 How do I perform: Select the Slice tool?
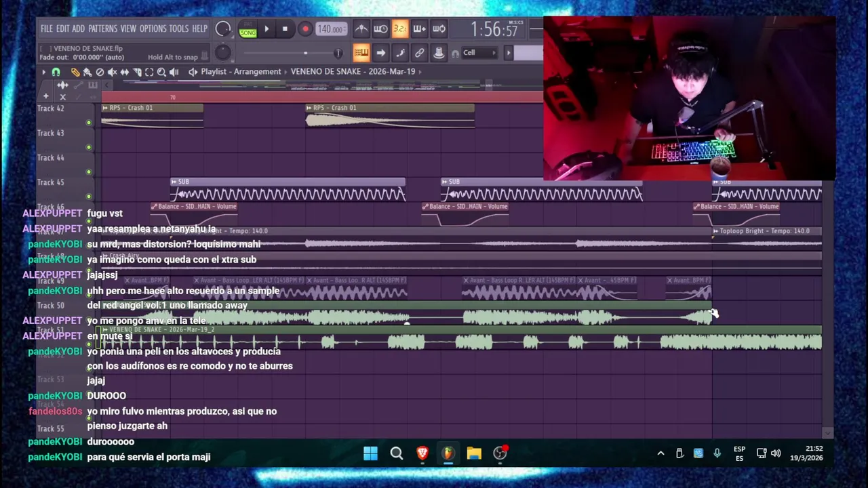coord(137,72)
